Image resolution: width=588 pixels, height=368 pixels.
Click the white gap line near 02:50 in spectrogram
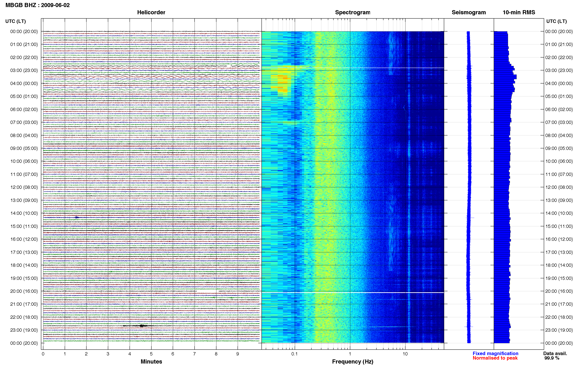pyautogui.click(x=353, y=68)
